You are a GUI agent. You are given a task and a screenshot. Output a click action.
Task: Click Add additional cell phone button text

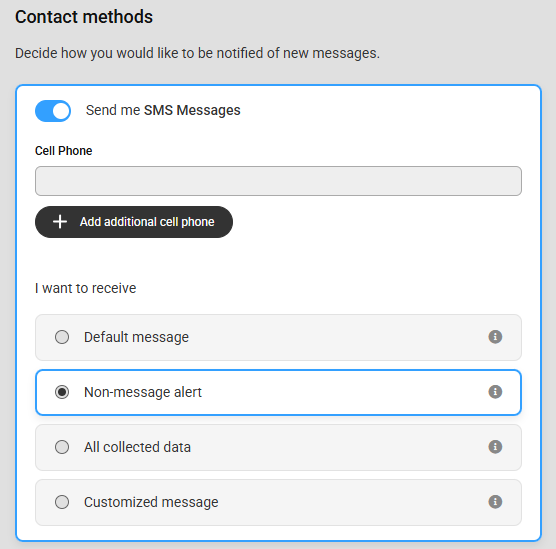[147, 222]
